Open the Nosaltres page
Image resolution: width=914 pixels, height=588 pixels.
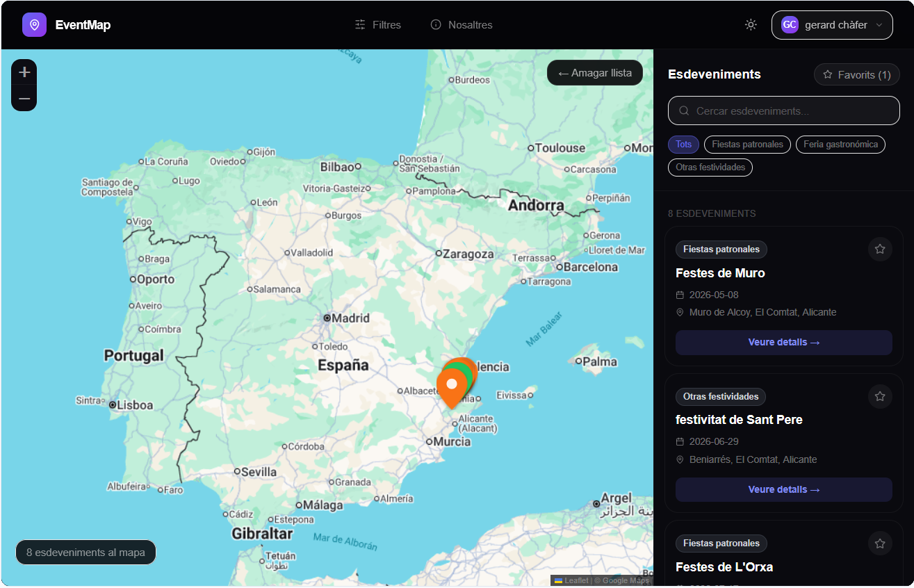[462, 25]
